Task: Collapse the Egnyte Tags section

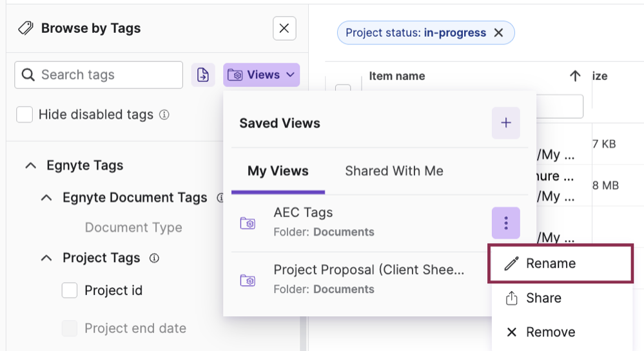Action: click(31, 166)
